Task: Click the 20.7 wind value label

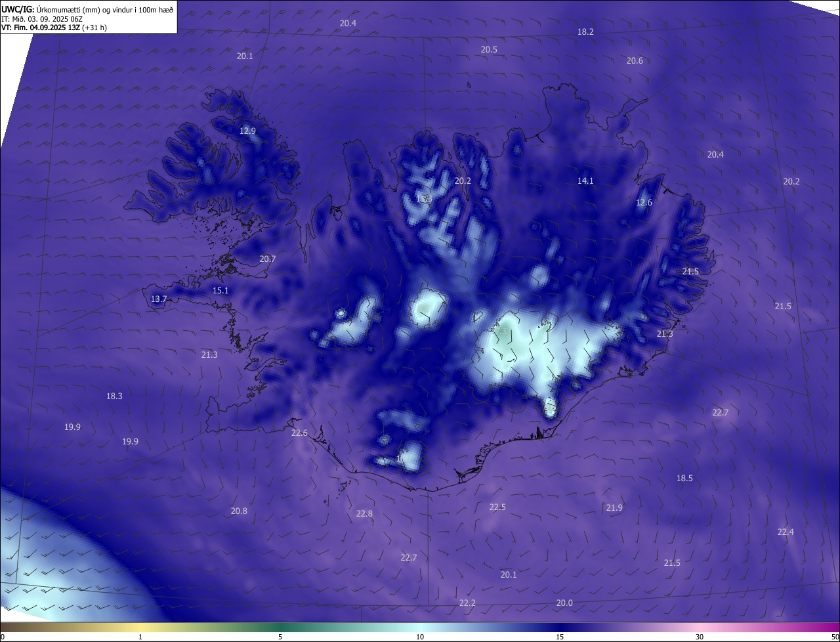Action: pyautogui.click(x=268, y=259)
